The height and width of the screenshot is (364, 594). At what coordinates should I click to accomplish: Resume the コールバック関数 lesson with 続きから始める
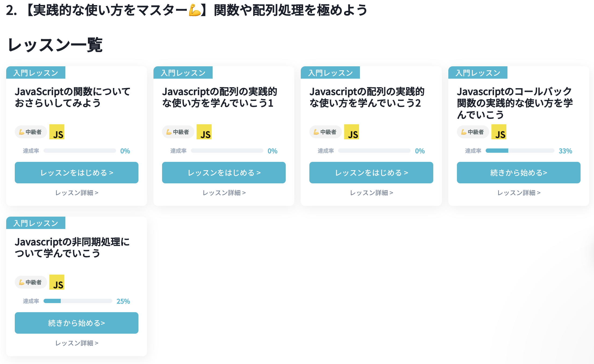[x=518, y=173]
